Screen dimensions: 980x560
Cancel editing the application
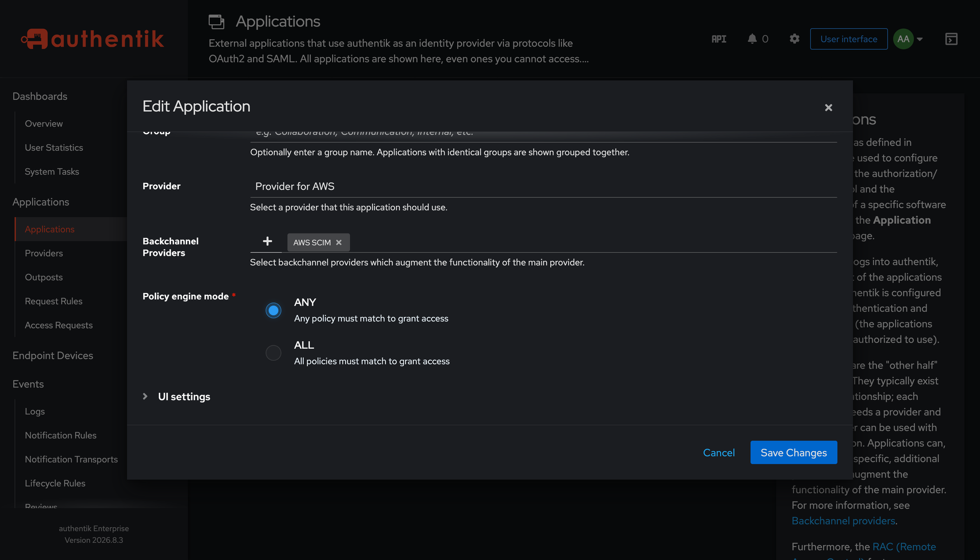[718, 453]
